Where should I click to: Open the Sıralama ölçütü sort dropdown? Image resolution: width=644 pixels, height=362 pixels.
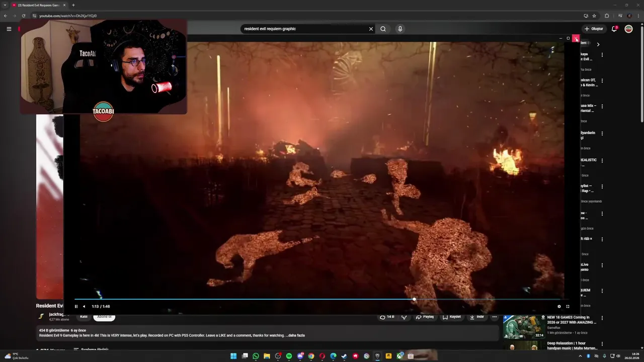(x=91, y=349)
